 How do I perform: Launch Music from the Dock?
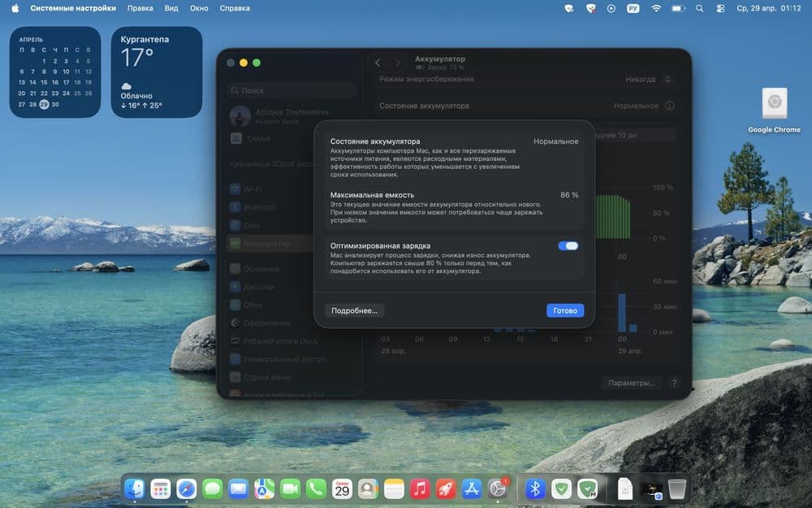[420, 488]
